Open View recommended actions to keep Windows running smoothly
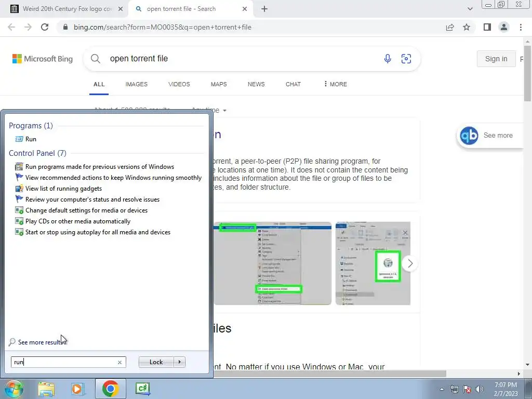This screenshot has width=532, height=399. pyautogui.click(x=109, y=178)
